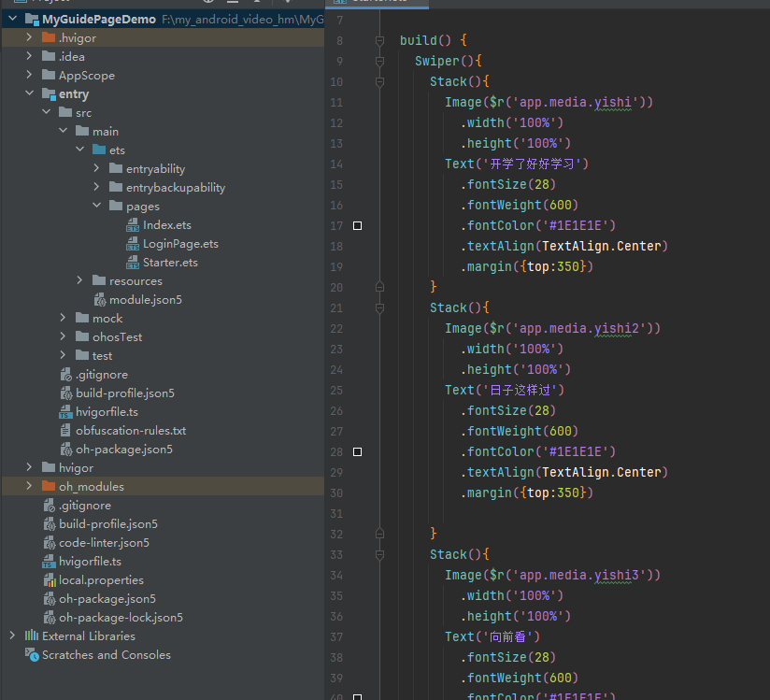
Task: Select the LoginPage.ets file icon
Action: [133, 244]
